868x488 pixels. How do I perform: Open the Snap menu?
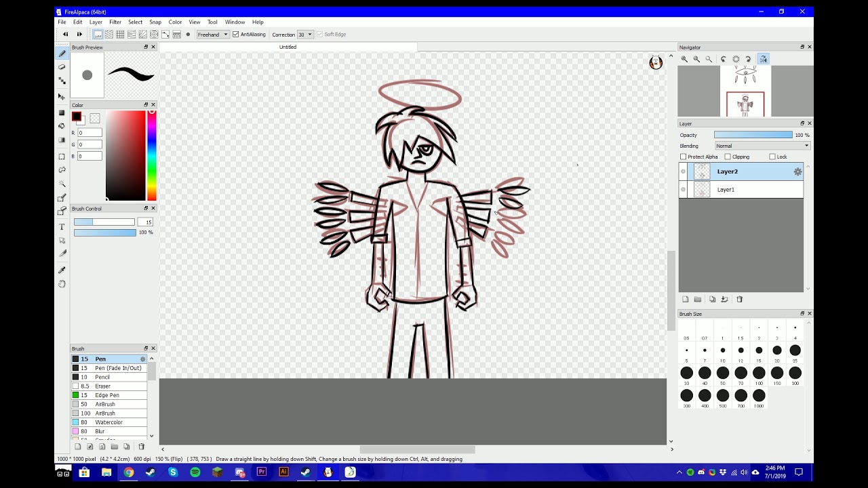tap(155, 22)
